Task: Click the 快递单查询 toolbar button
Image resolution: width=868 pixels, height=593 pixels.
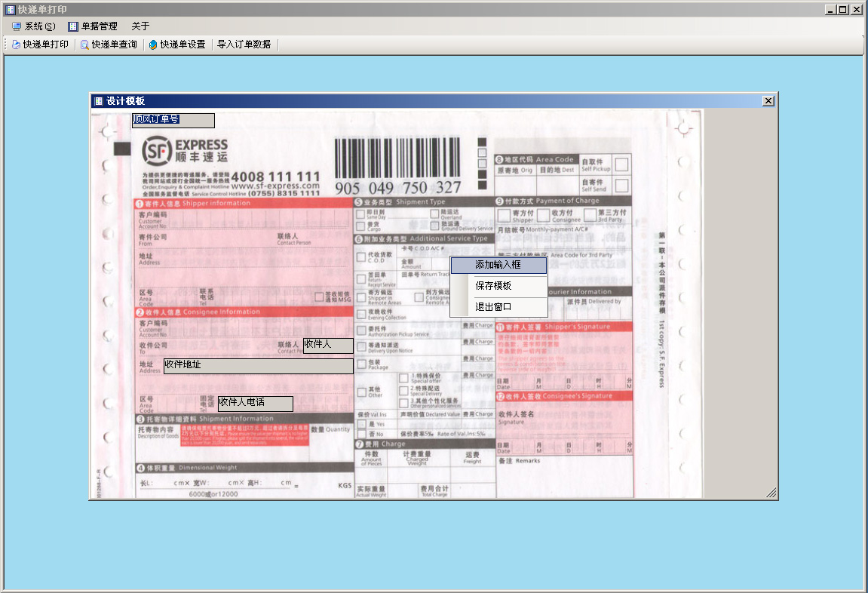Action: (x=109, y=45)
